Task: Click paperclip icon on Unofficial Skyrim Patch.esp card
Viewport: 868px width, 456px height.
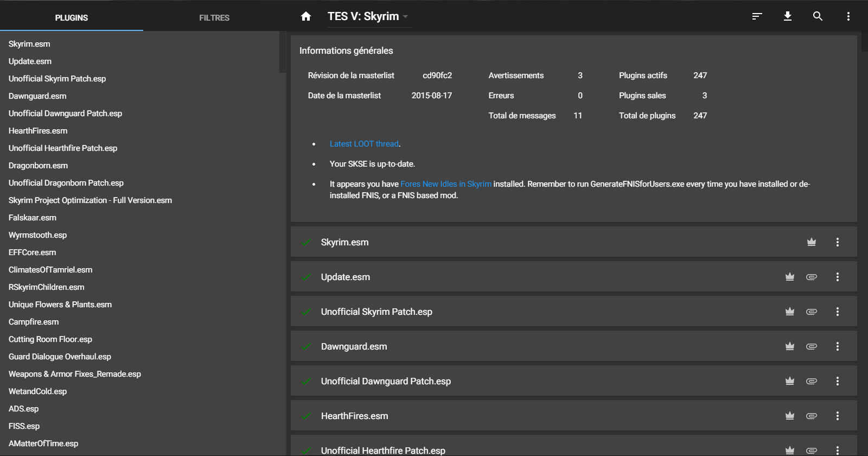Action: click(x=812, y=312)
